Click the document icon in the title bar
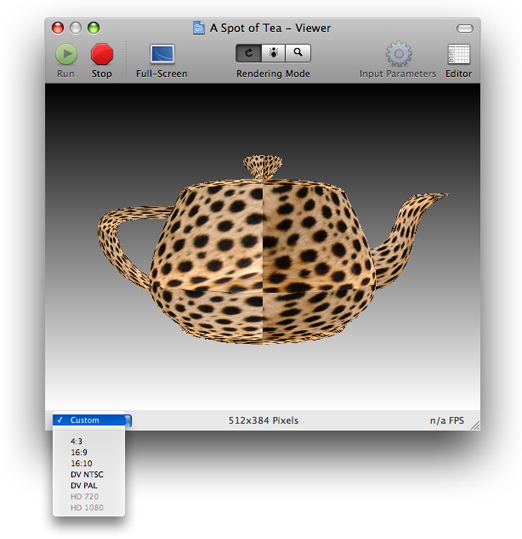The width and height of the screenshot is (522, 539). 199,28
